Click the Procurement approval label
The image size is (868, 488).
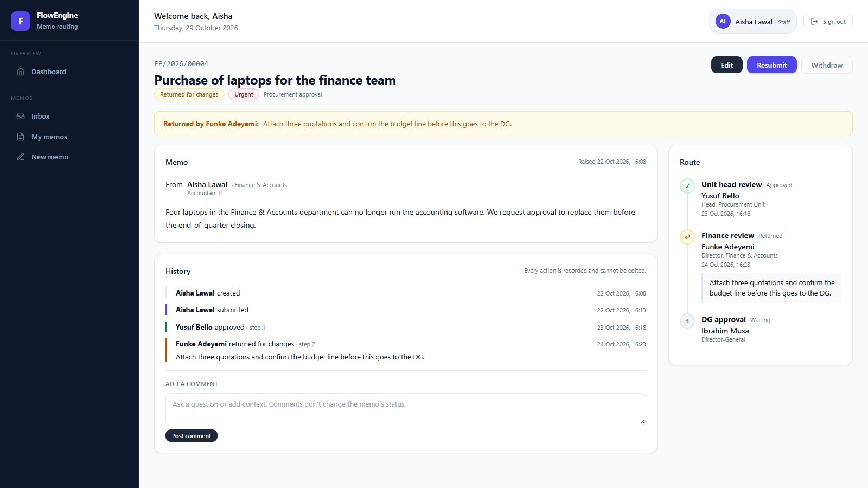(x=293, y=94)
